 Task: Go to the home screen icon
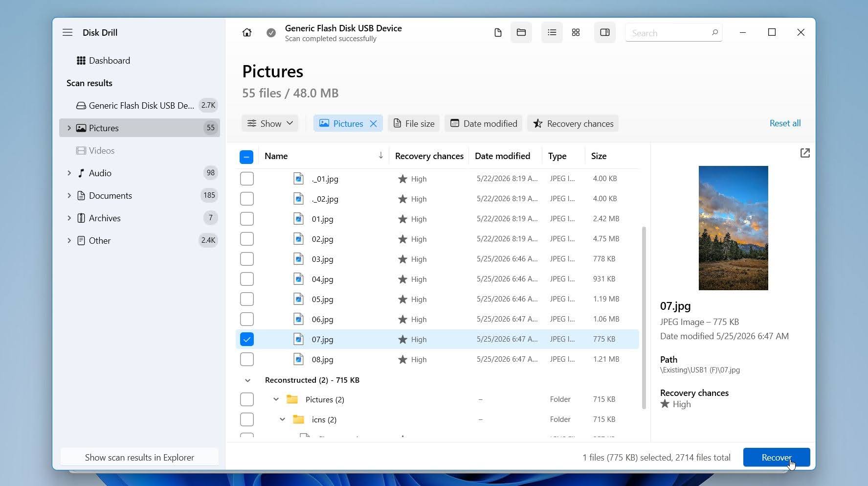(247, 32)
